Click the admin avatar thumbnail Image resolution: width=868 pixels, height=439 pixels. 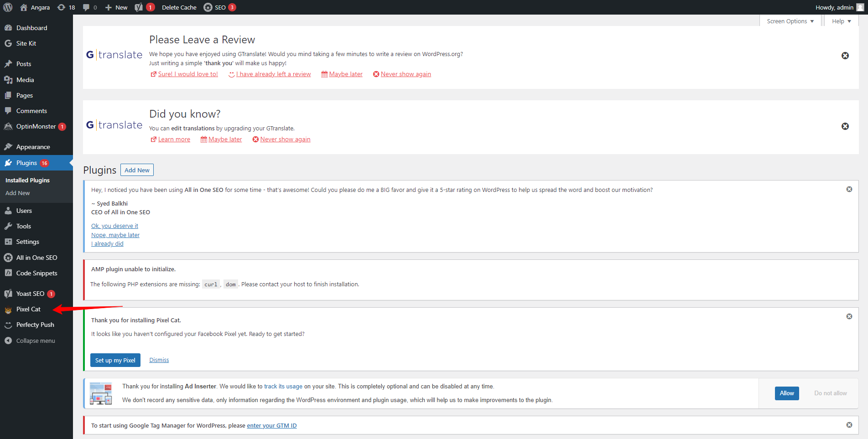(860, 7)
